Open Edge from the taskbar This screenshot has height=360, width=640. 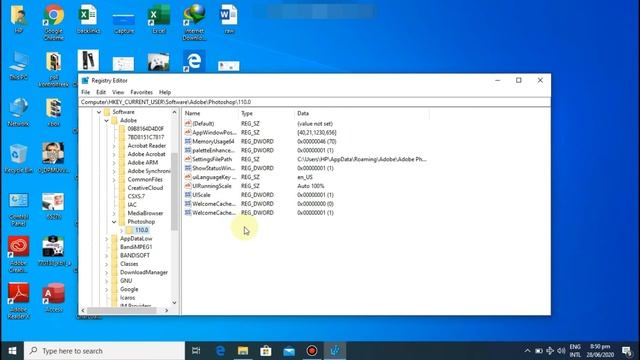(x=220, y=351)
